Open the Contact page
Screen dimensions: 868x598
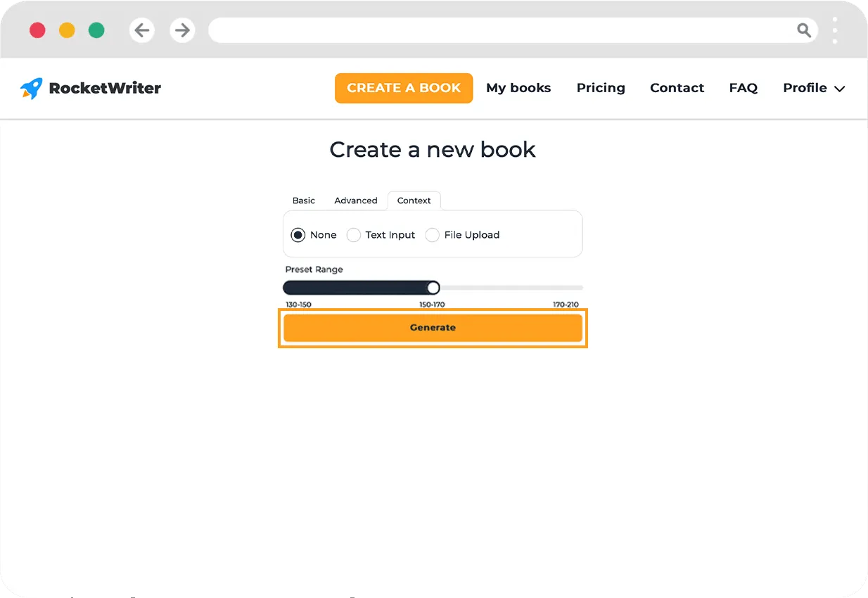click(x=677, y=88)
